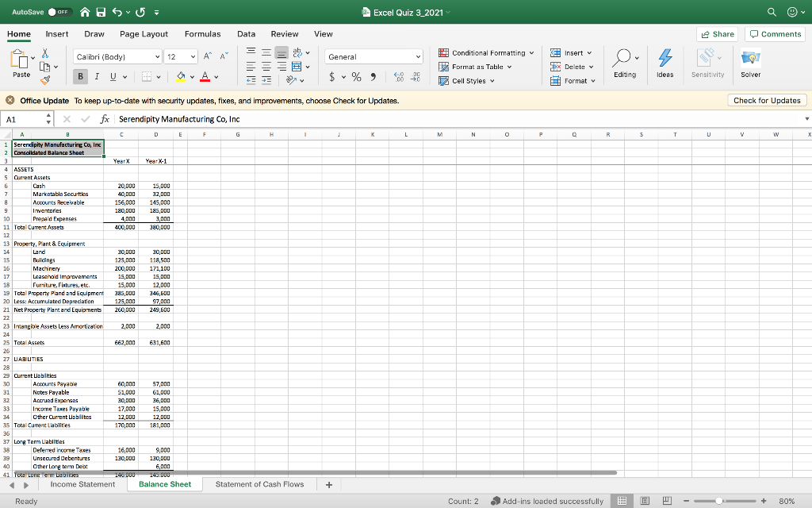Increase font size with larger A
Screen dimensions: 812x508
(207, 56)
